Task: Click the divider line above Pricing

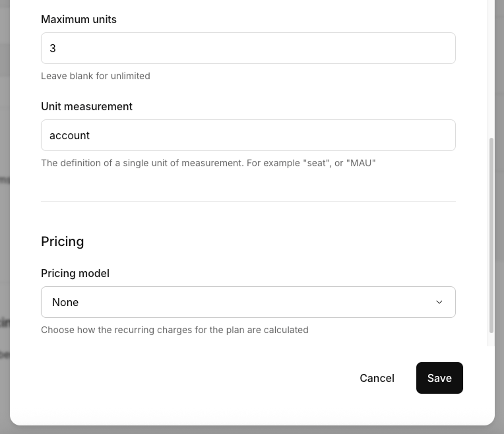Action: (248, 201)
